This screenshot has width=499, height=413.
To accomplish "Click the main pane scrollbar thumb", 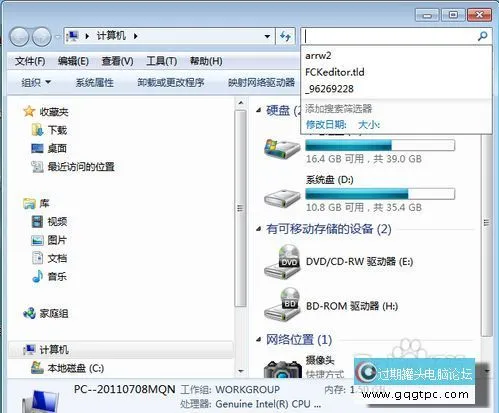I will tap(487, 223).
